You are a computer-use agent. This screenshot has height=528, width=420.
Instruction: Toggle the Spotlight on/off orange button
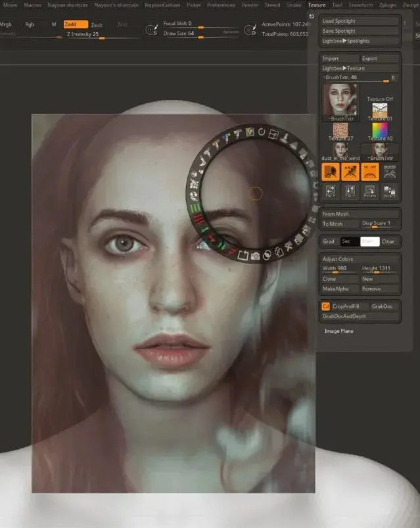pyautogui.click(x=370, y=172)
